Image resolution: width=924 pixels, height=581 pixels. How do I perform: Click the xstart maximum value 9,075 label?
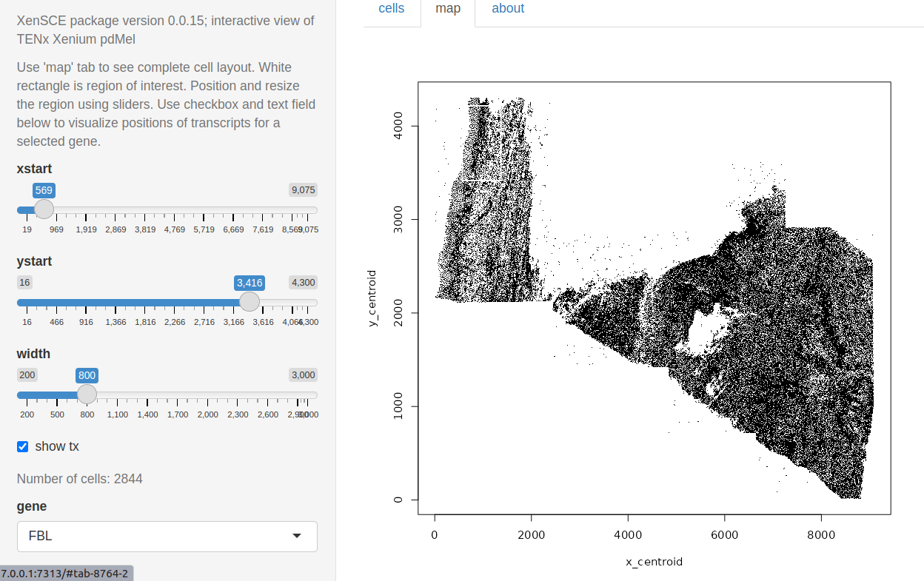[303, 190]
